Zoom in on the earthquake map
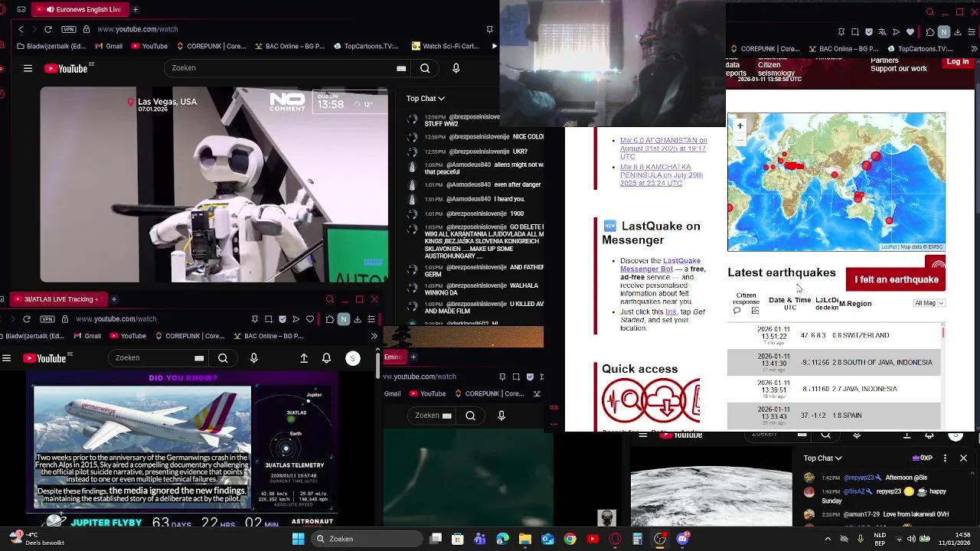Viewport: 980px width, 551px height. tap(740, 126)
